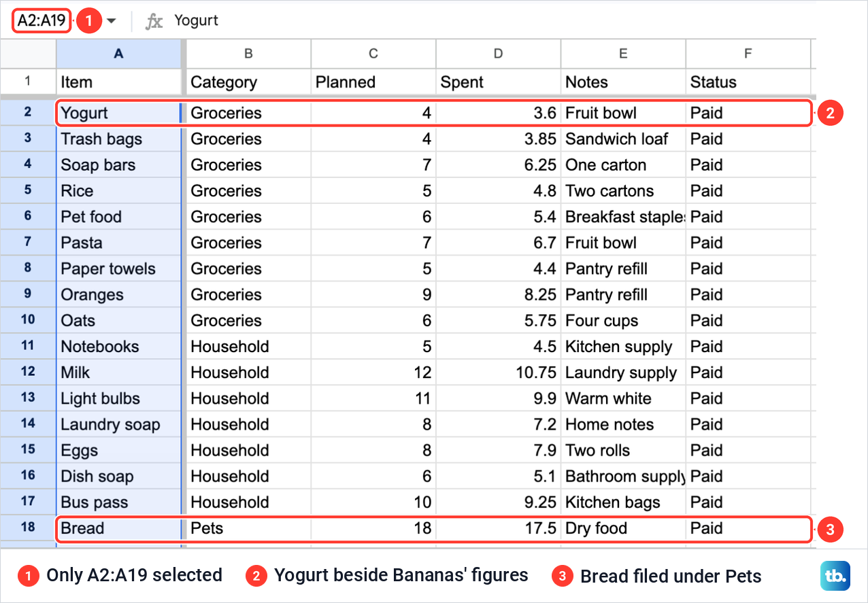Select the Dish soap cell

[x=119, y=476]
